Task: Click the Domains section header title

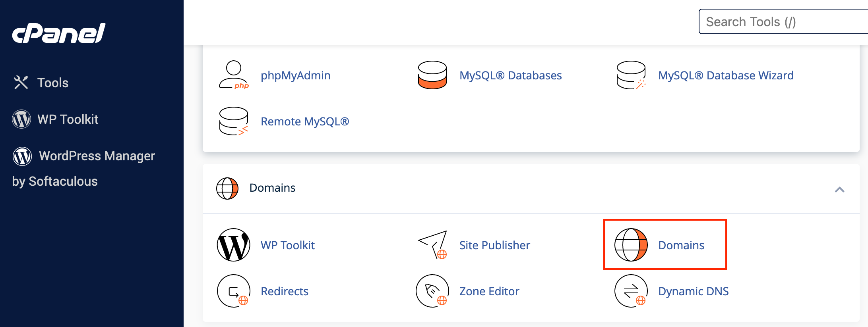Action: (x=272, y=188)
